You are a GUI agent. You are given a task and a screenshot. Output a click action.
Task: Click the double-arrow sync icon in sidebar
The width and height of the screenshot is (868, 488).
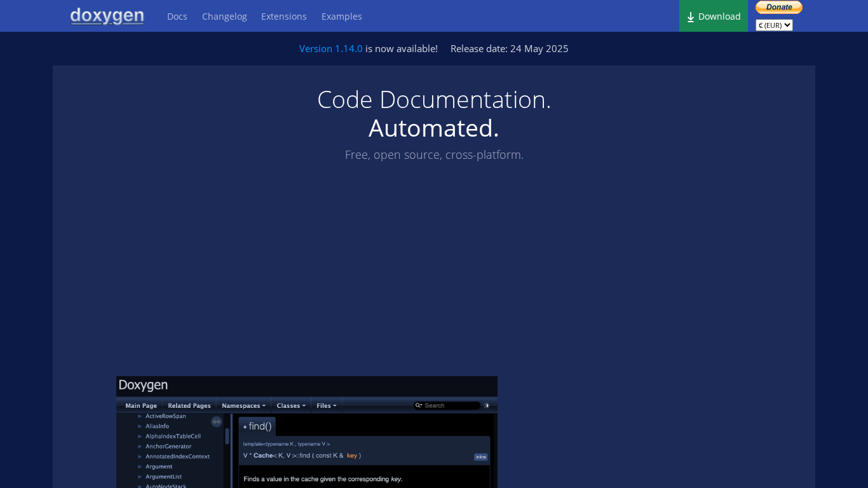pyautogui.click(x=216, y=422)
